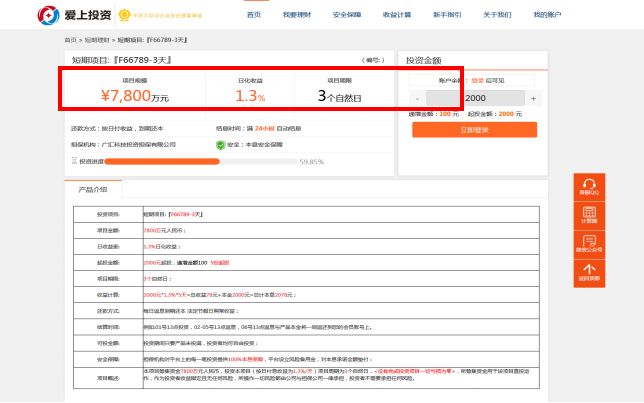This screenshot has width=644, height=403.
Task: Select the 产品介绍 tab
Action: click(93, 189)
